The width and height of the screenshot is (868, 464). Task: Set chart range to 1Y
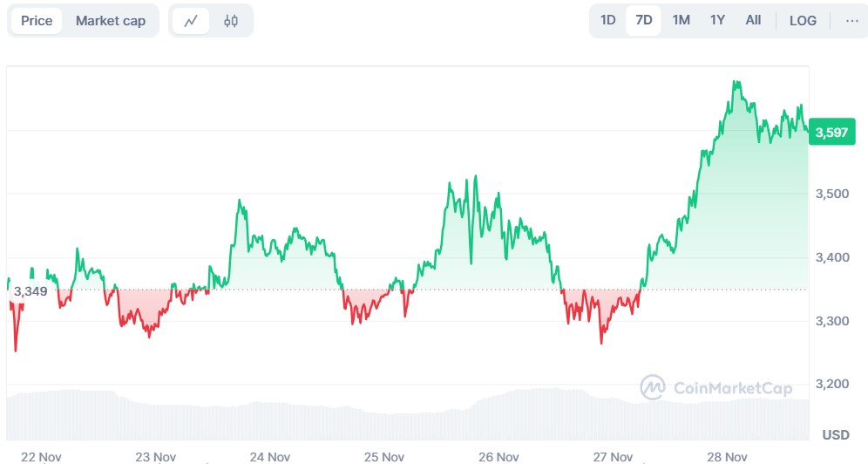tap(717, 20)
